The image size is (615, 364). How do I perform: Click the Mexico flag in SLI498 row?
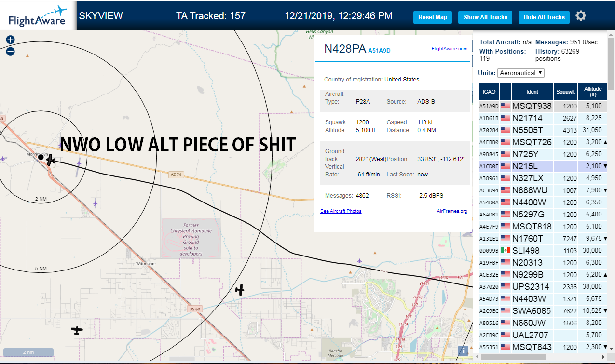point(506,251)
